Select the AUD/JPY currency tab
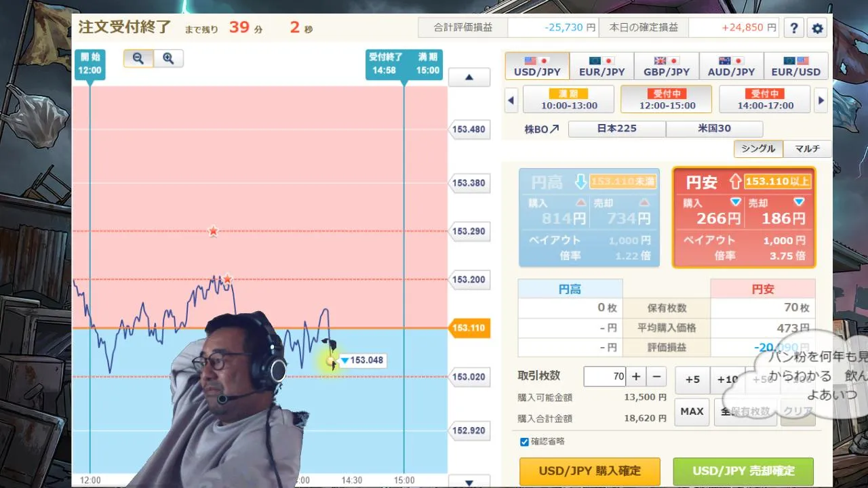Viewport: 868px width, 488px height. pyautogui.click(x=731, y=66)
